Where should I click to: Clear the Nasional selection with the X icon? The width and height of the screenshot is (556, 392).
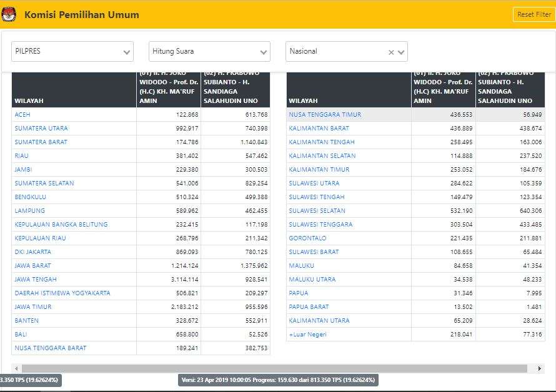[391, 52]
